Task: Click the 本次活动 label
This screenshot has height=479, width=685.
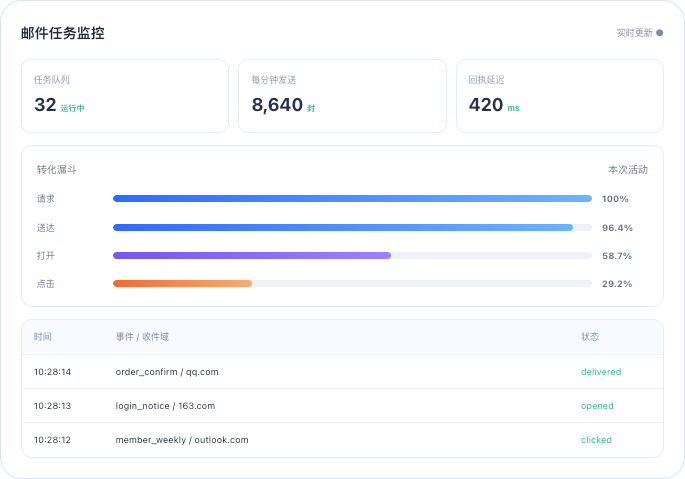Action: point(628,170)
